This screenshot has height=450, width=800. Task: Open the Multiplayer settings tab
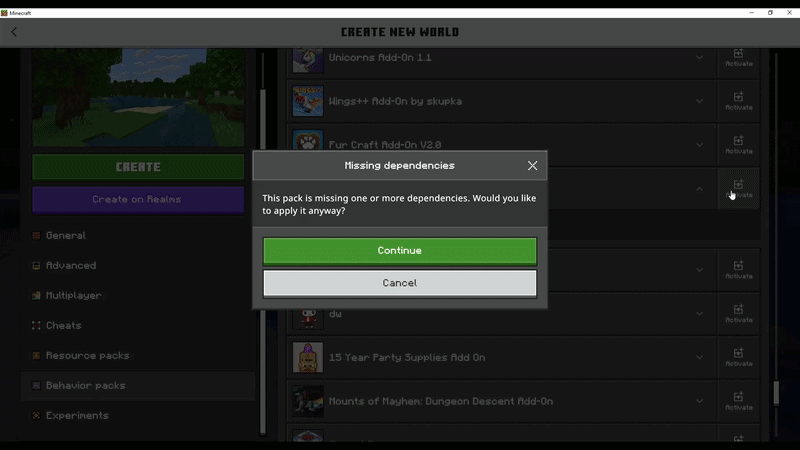[x=138, y=295]
